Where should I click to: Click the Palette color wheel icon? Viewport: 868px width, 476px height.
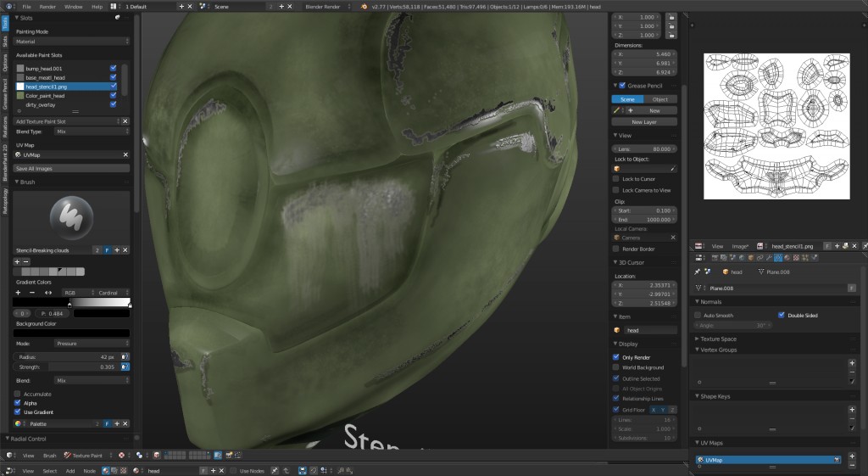(x=18, y=423)
